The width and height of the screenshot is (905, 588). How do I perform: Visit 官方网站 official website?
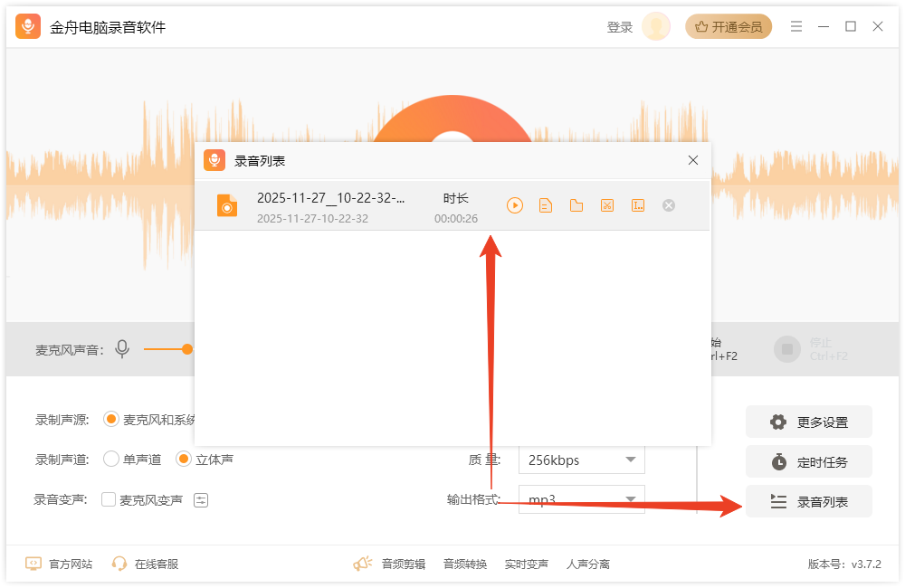(59, 564)
